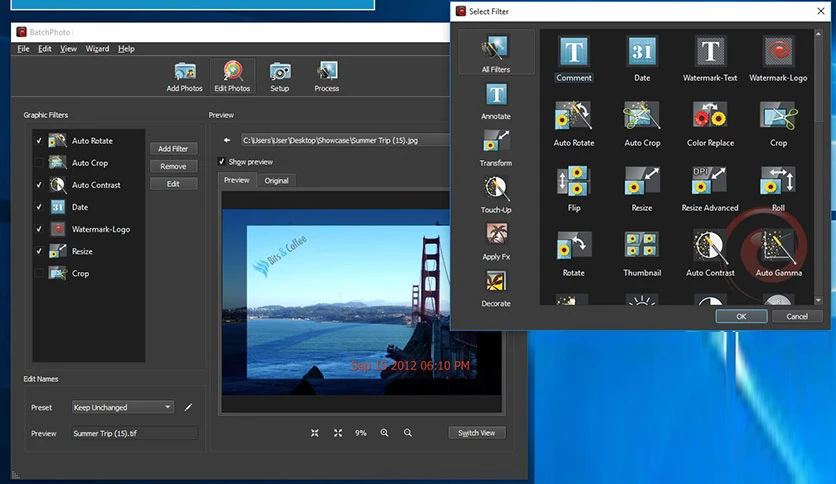This screenshot has height=484, width=836.
Task: Switch to the Original tab
Action: [276, 181]
